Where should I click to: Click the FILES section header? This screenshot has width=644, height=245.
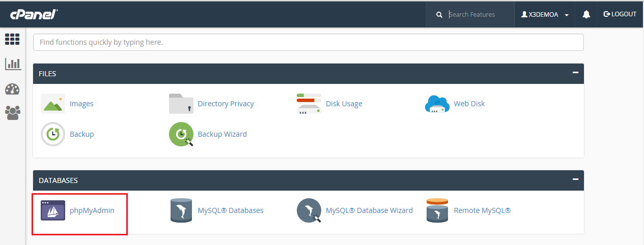[309, 74]
